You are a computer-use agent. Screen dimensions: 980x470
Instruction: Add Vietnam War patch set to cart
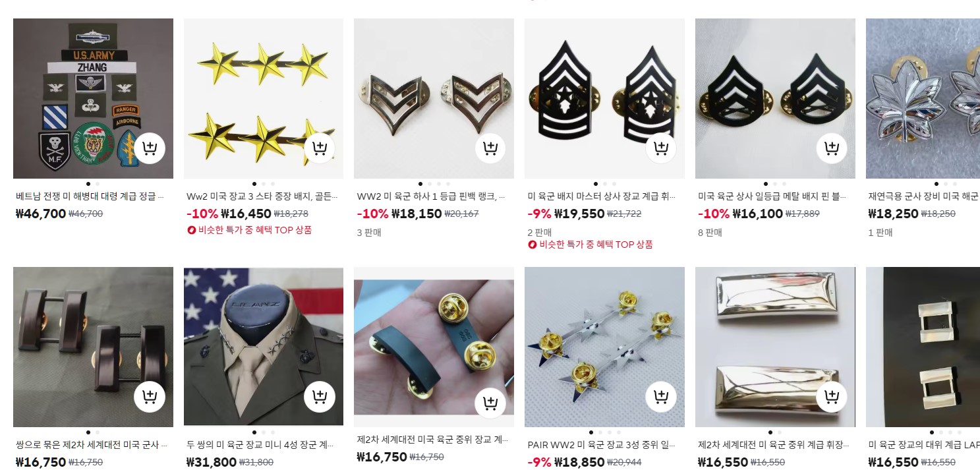click(149, 148)
